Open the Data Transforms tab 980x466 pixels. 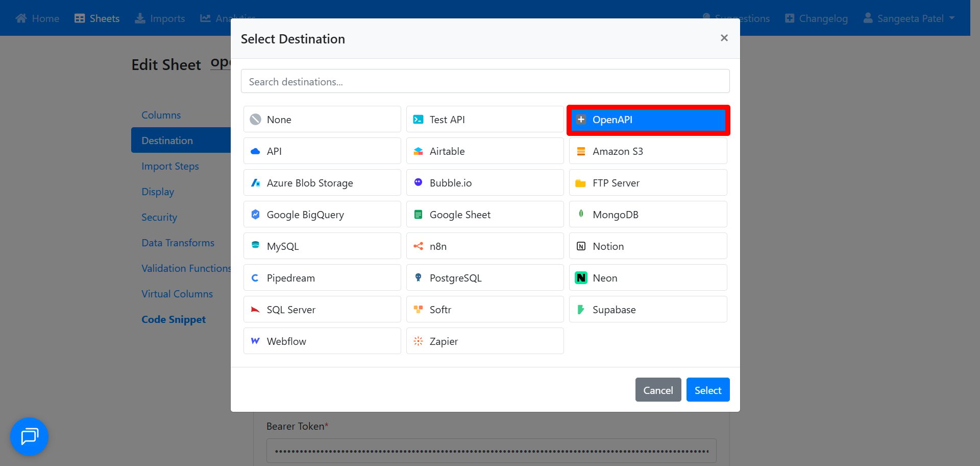178,242
